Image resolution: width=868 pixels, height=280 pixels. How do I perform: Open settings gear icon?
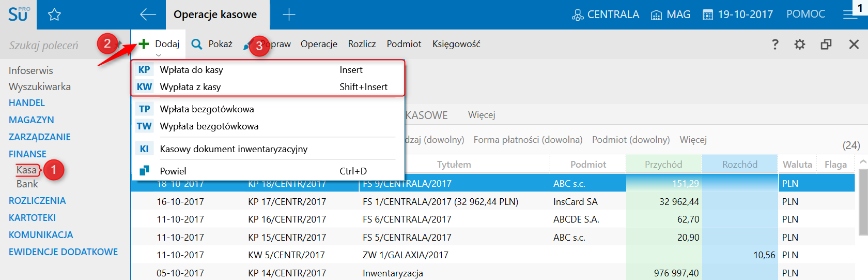[x=800, y=45]
